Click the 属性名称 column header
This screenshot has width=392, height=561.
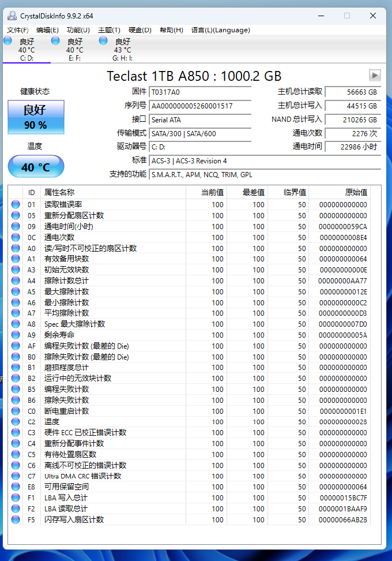pyautogui.click(x=113, y=193)
